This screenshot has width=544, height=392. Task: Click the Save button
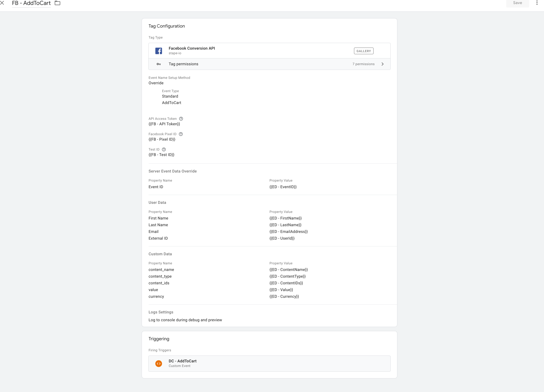pyautogui.click(x=517, y=3)
